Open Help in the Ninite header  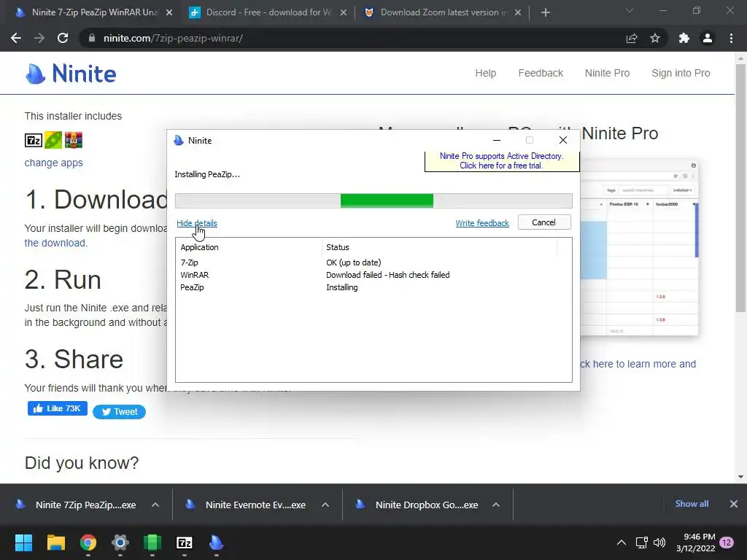tap(485, 74)
